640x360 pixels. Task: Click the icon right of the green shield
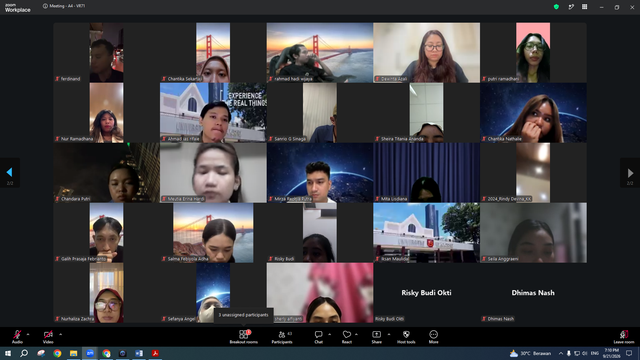pos(571,7)
